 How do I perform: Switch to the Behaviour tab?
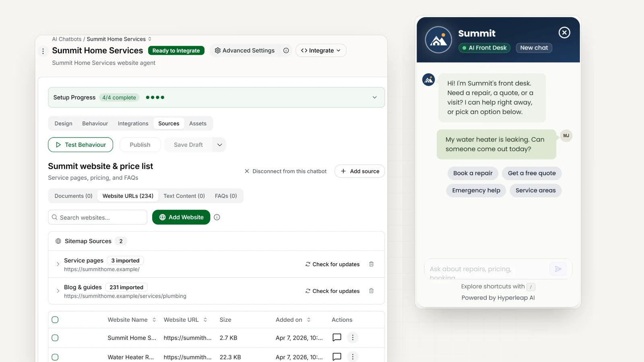click(95, 123)
